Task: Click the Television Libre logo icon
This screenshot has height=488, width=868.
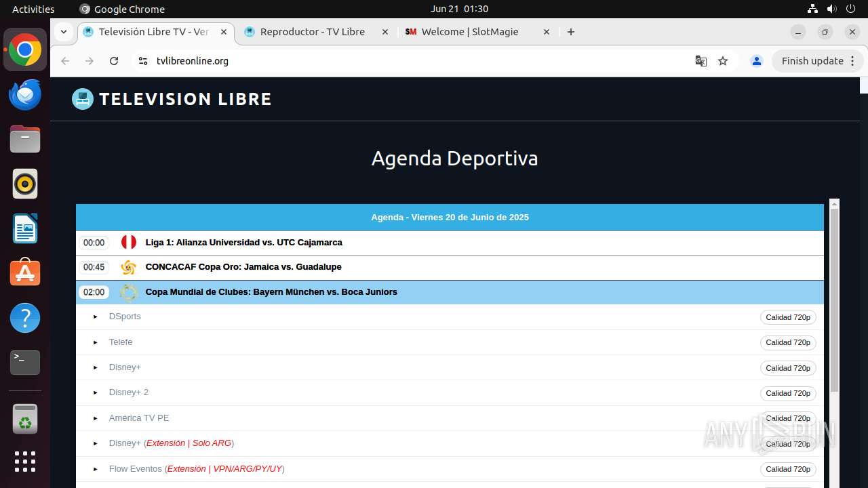Action: coord(83,99)
